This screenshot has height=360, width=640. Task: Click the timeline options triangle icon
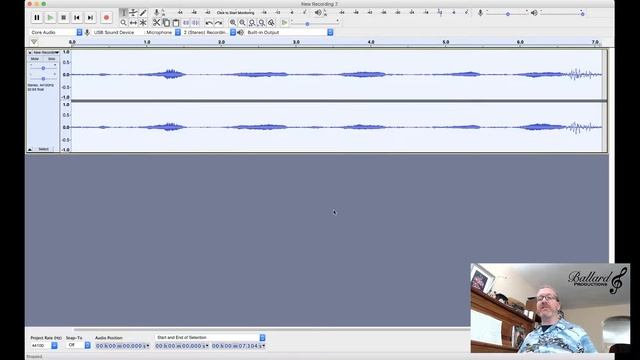point(34,42)
